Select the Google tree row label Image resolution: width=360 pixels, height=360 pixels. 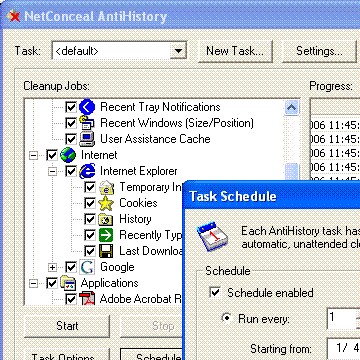(x=117, y=267)
